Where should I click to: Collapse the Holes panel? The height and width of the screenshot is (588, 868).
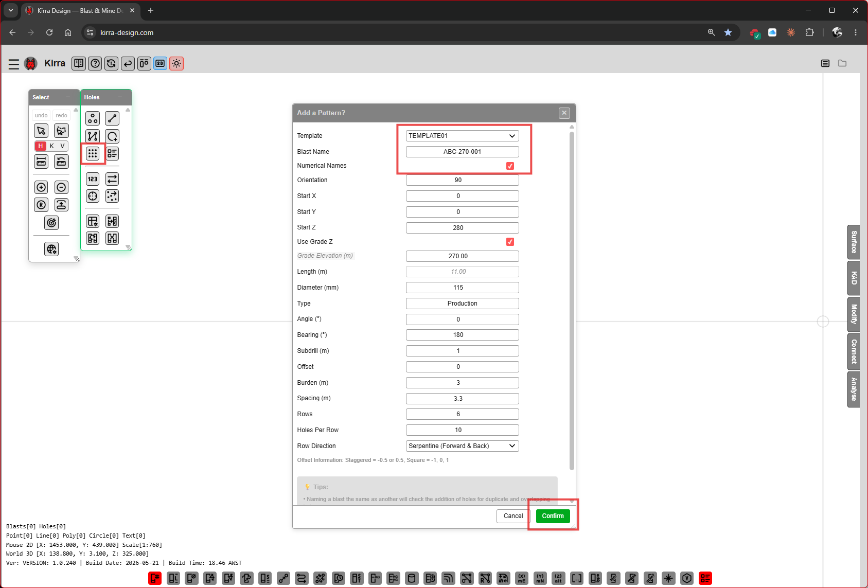120,97
